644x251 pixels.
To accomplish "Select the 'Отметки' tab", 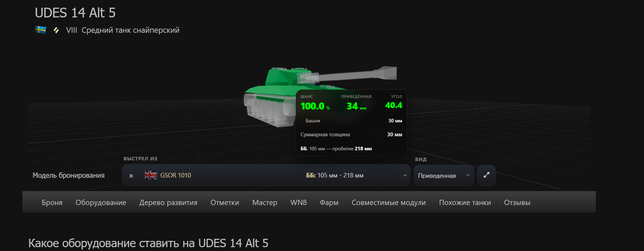I will coord(225,203).
